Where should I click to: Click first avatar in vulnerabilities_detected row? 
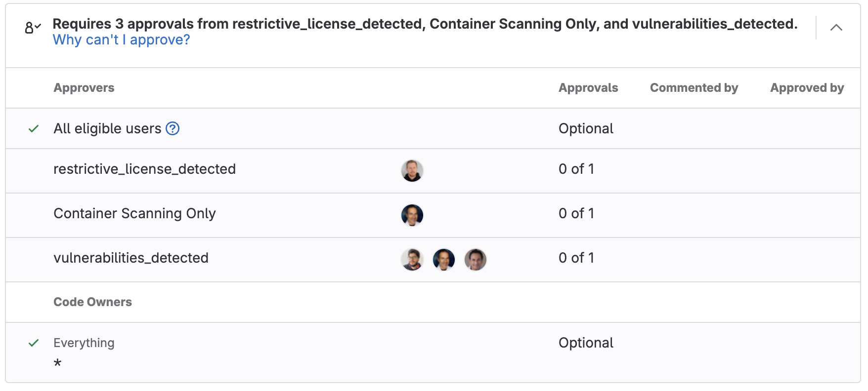(x=412, y=260)
